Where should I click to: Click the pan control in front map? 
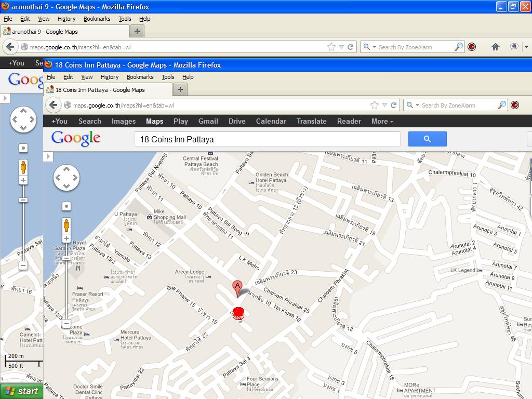66,178
